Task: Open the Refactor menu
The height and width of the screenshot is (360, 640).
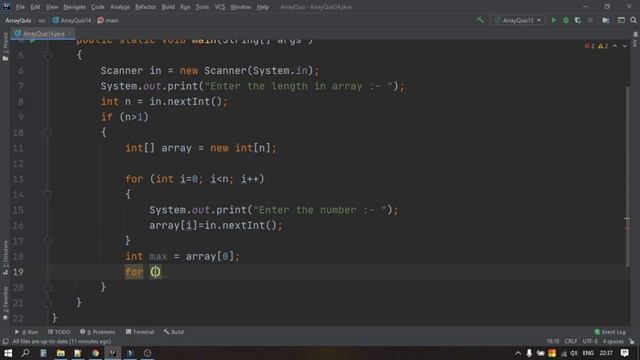Action: click(145, 7)
